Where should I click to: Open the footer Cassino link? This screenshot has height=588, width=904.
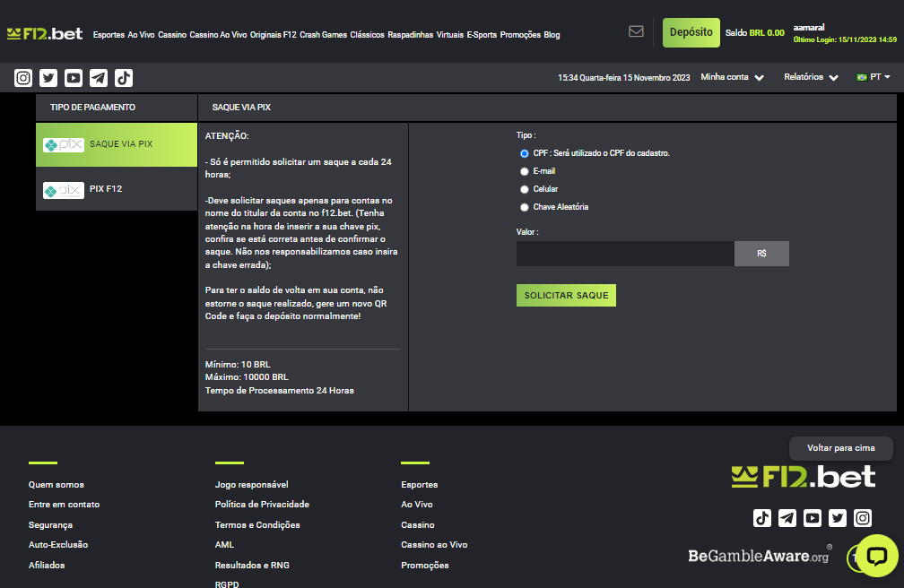(x=418, y=525)
